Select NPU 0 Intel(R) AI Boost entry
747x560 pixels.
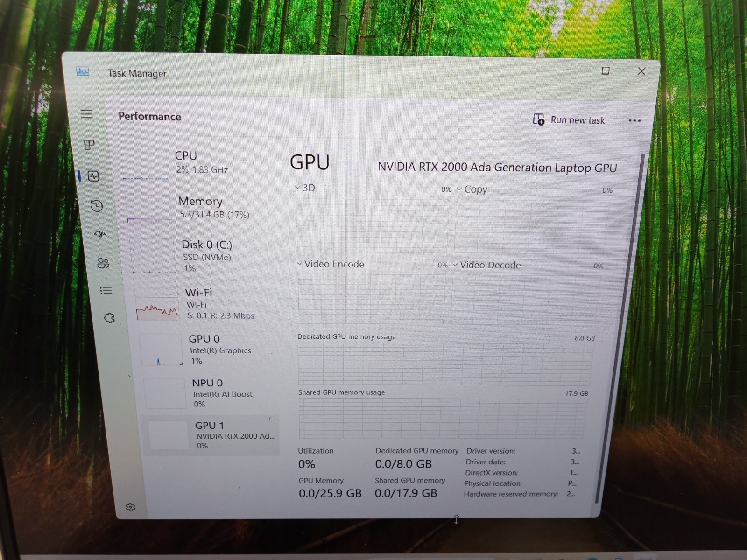[x=210, y=393]
